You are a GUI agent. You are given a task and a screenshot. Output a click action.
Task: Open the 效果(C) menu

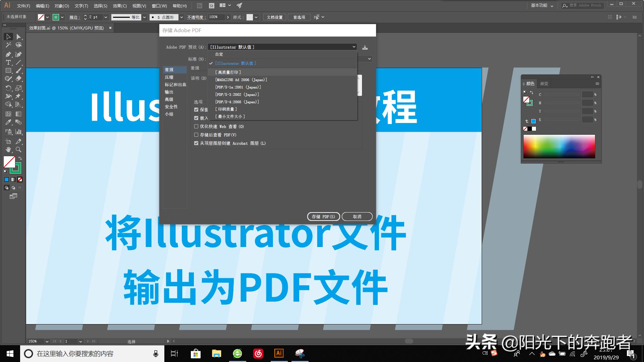tap(120, 5)
